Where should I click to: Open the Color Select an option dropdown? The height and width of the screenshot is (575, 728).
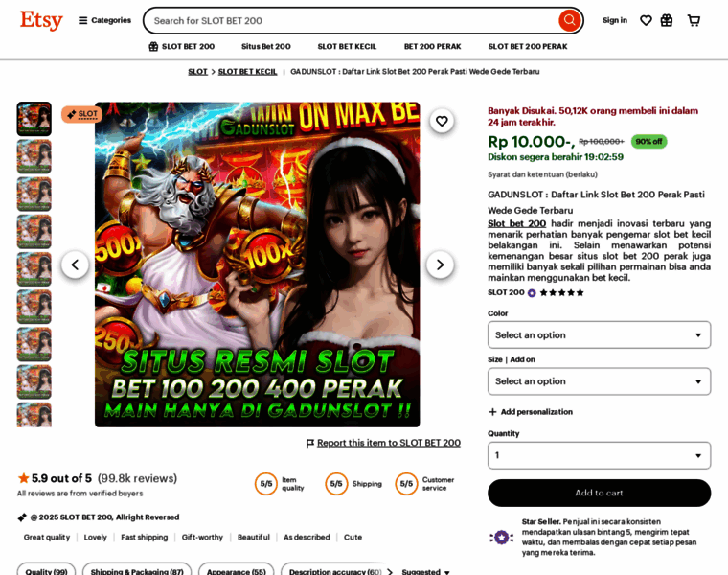click(x=599, y=334)
